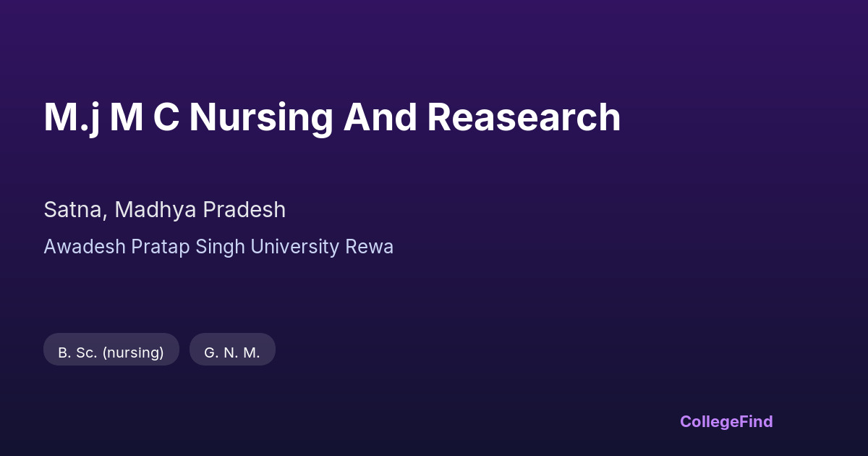Click the B. Sc. (nursing) course tag
This screenshot has width=868, height=456.
tap(111, 352)
